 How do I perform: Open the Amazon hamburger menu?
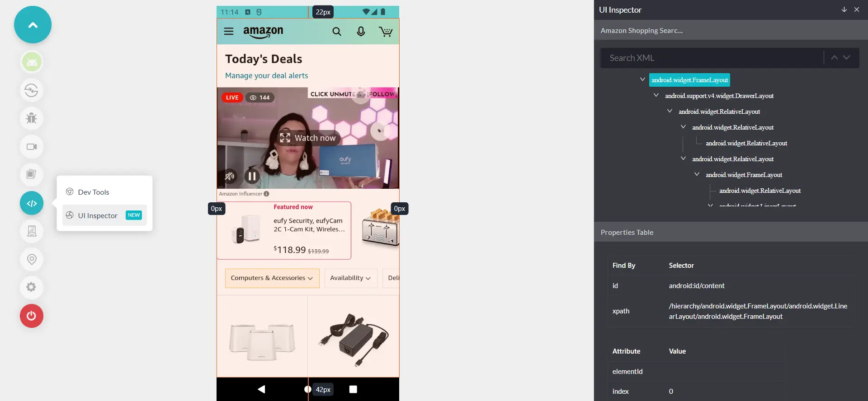point(229,31)
